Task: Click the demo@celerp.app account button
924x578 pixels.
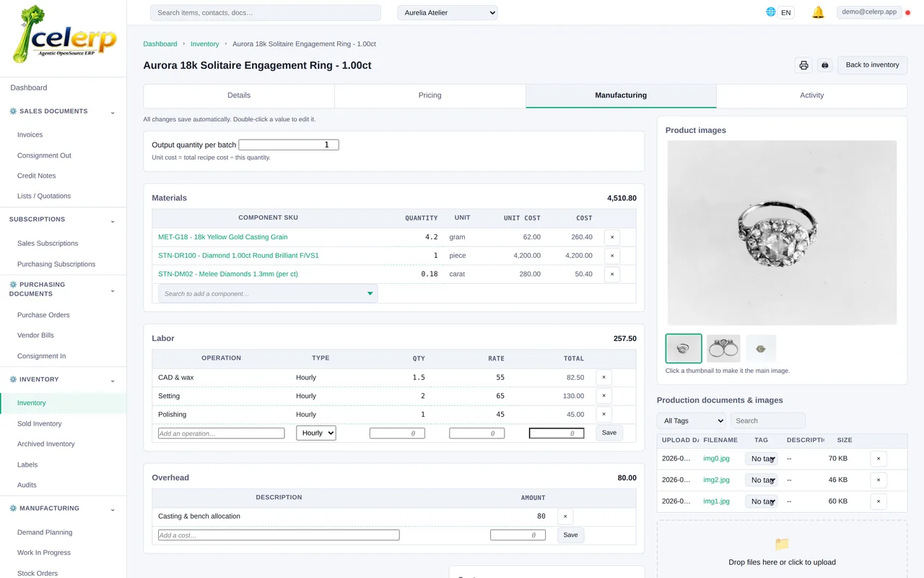Action: tap(869, 12)
